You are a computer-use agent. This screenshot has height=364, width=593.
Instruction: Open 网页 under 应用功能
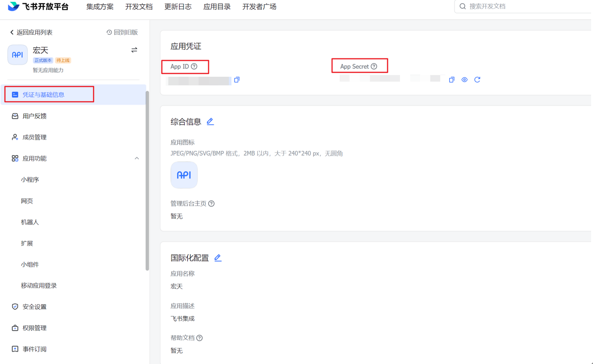point(27,201)
